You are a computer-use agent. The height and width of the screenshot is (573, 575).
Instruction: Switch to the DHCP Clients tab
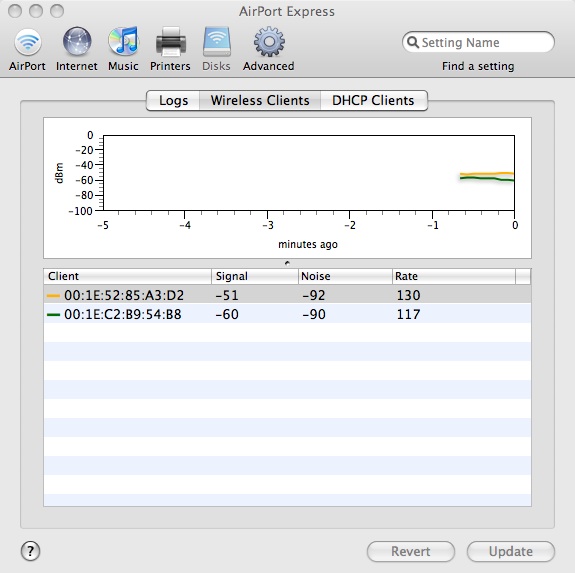coord(374,100)
